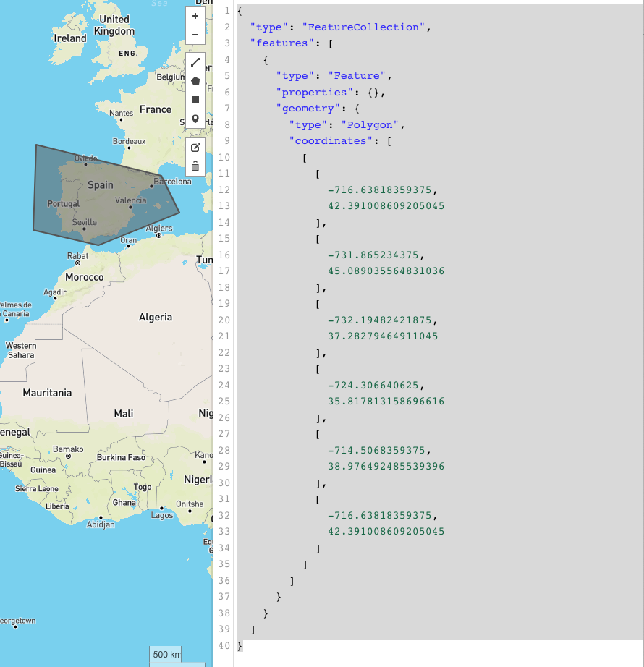Select the place marker tool

pos(195,119)
